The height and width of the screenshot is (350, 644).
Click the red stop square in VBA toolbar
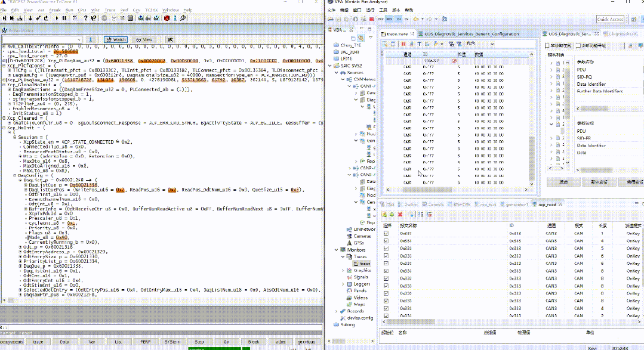[x=371, y=19]
